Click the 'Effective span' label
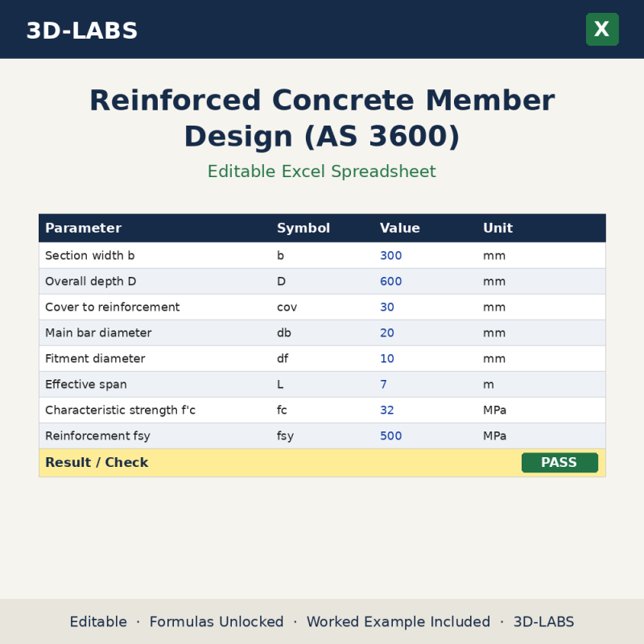Viewport: 644px width, 644px height. 86,385
